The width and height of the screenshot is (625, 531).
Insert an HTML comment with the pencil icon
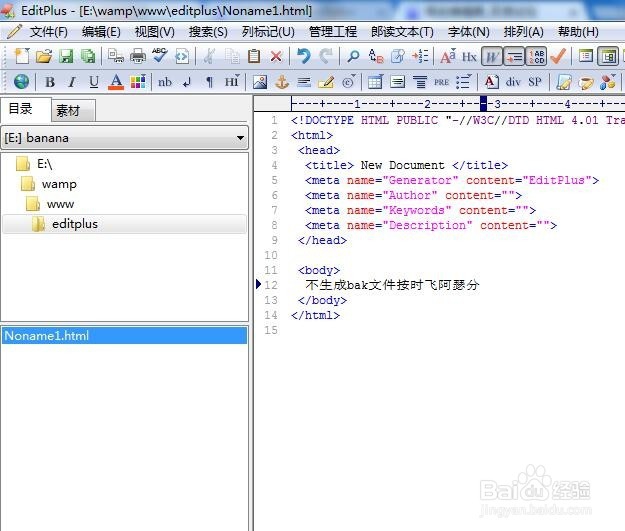(x=326, y=82)
